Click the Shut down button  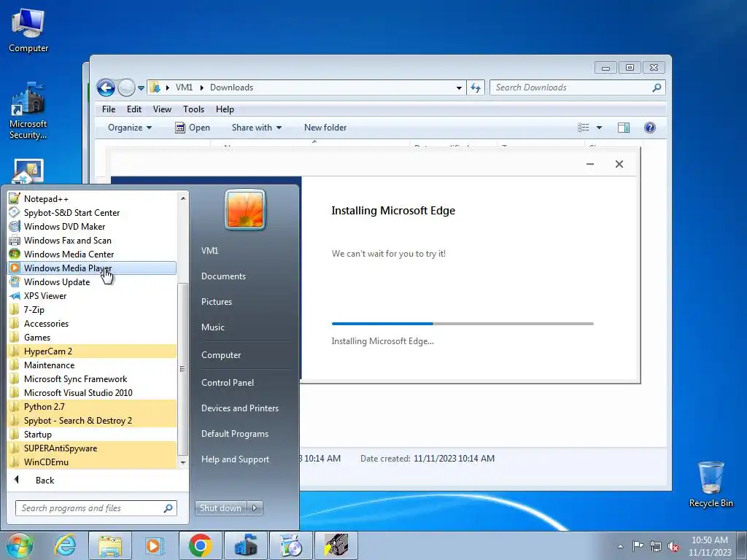(x=220, y=508)
